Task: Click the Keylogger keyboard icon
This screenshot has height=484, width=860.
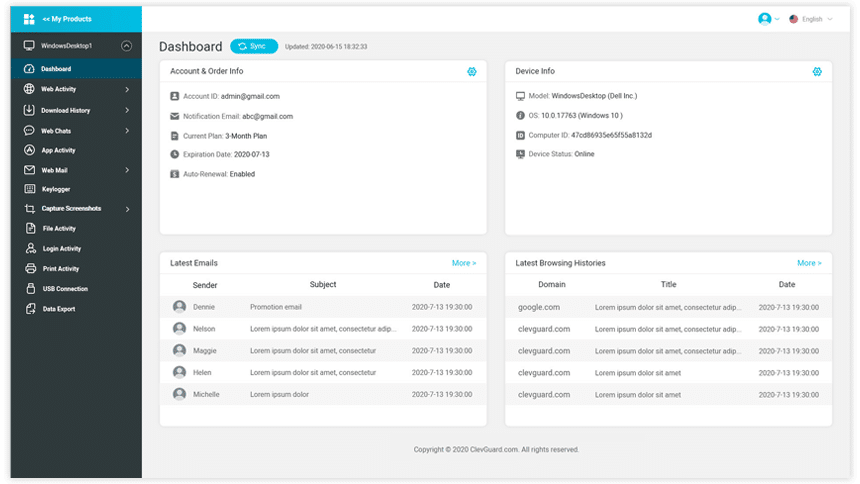Action: [30, 189]
